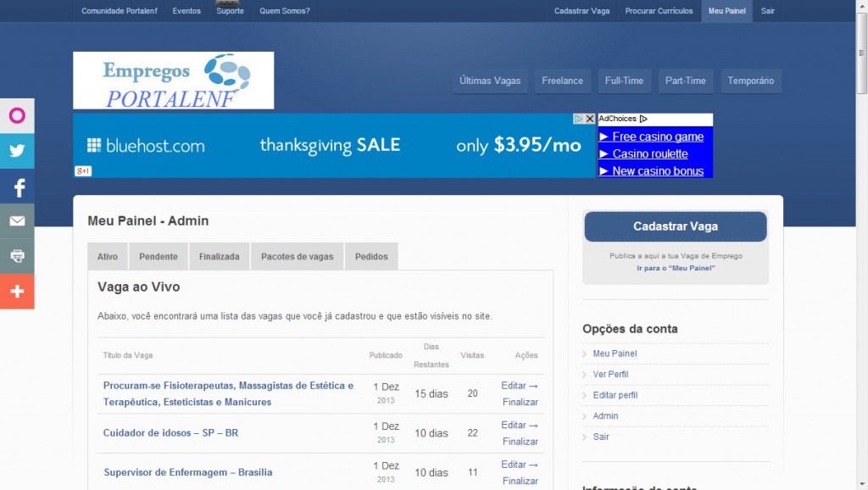868x490 pixels.
Task: Edit the Supervisor de Enfermagem listing
Action: [520, 465]
